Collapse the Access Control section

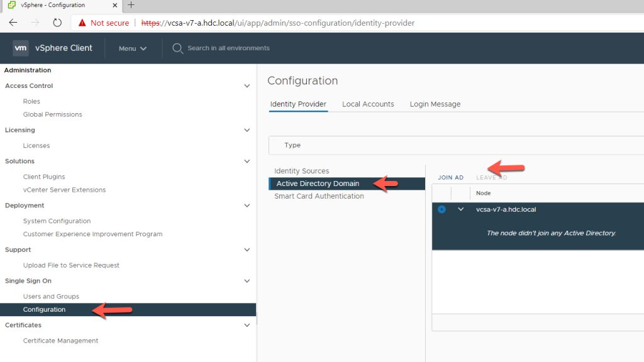point(247,85)
